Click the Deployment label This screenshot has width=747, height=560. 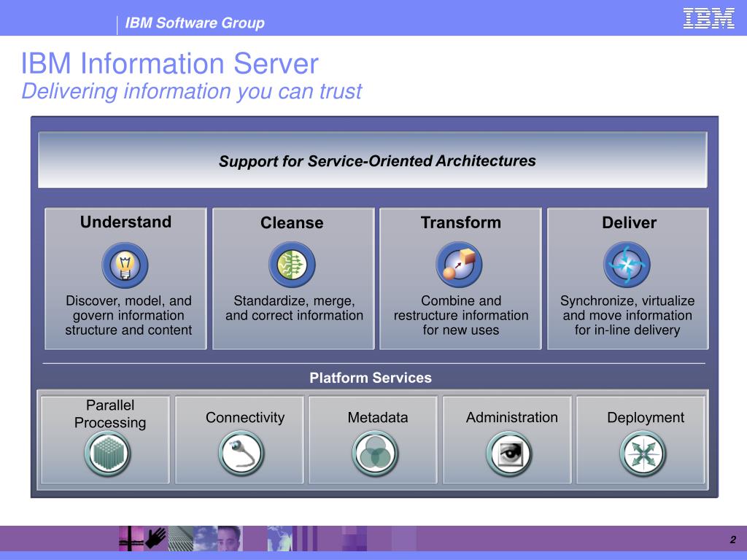click(646, 418)
